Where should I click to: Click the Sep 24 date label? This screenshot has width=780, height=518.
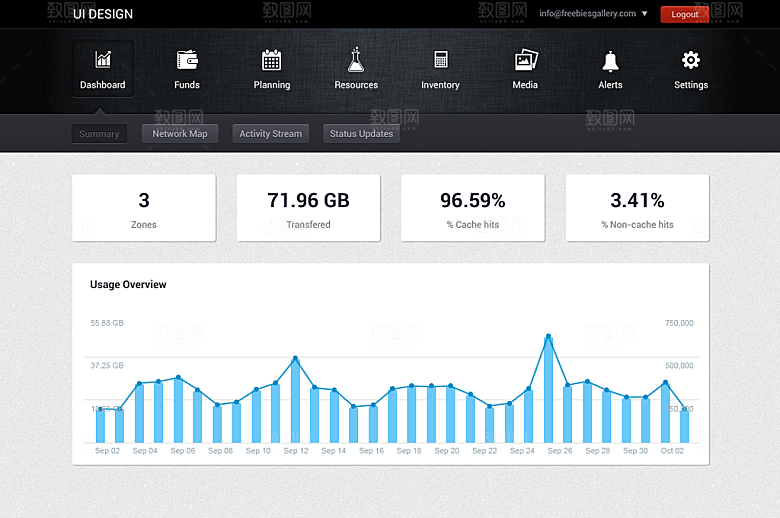tap(522, 451)
